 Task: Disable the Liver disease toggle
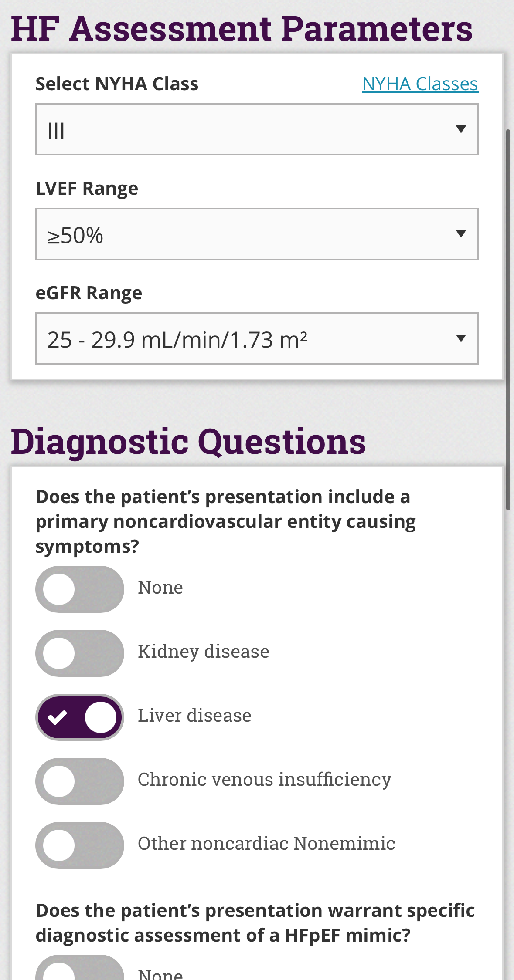(x=80, y=717)
